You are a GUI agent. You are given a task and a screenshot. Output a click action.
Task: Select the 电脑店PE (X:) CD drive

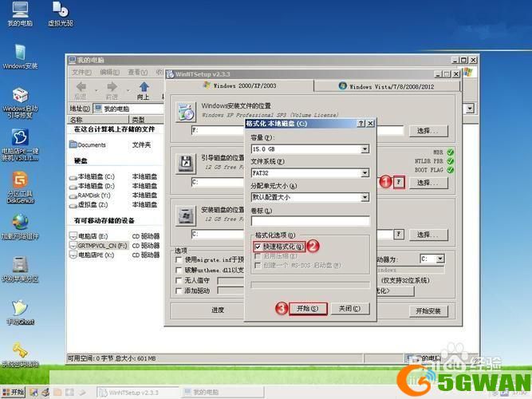click(92, 255)
